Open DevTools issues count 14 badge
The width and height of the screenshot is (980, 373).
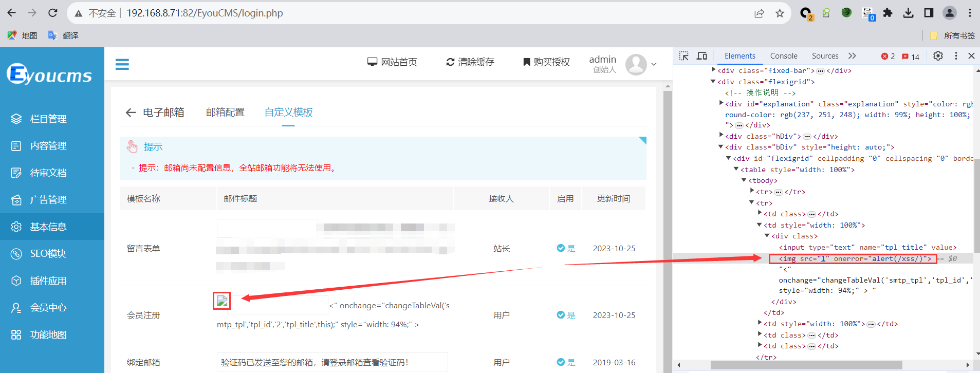911,57
